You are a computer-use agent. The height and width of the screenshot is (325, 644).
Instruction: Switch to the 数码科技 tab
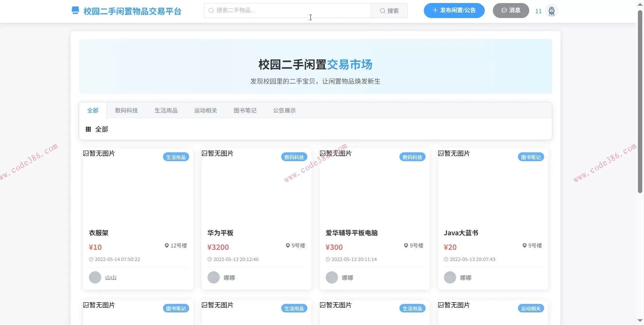point(126,110)
